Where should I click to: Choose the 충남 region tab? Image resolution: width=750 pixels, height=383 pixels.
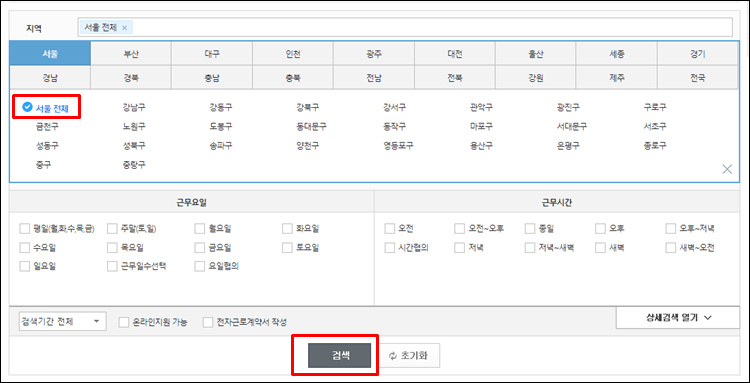[x=211, y=77]
